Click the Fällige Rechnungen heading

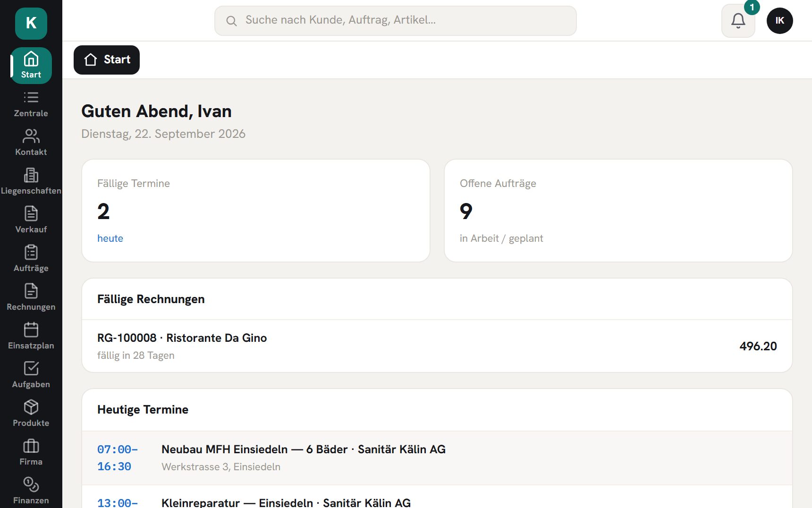click(151, 299)
